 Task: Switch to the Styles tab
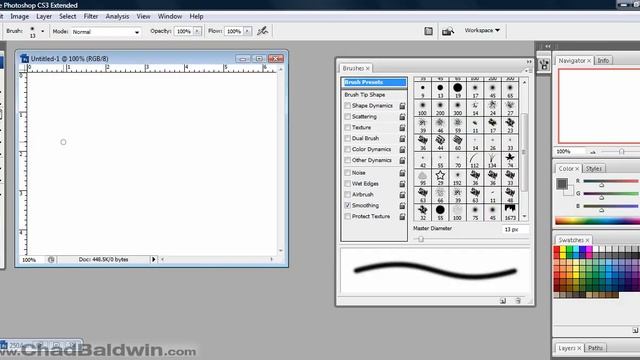(593, 169)
